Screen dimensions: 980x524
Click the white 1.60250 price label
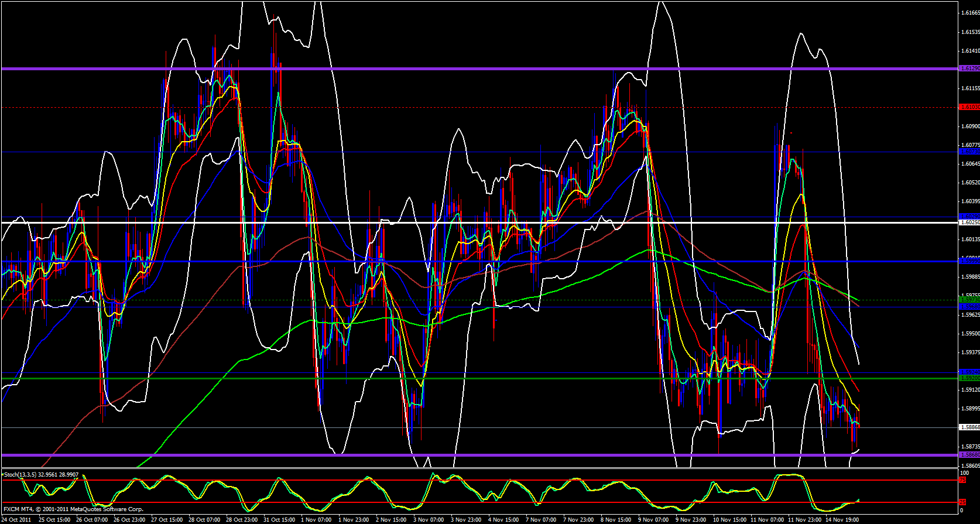coord(969,222)
